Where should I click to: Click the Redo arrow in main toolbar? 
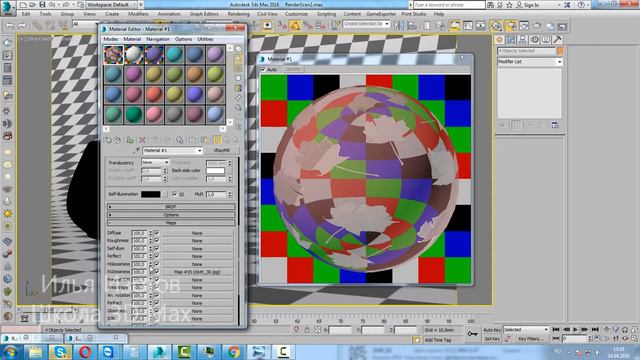pos(22,25)
